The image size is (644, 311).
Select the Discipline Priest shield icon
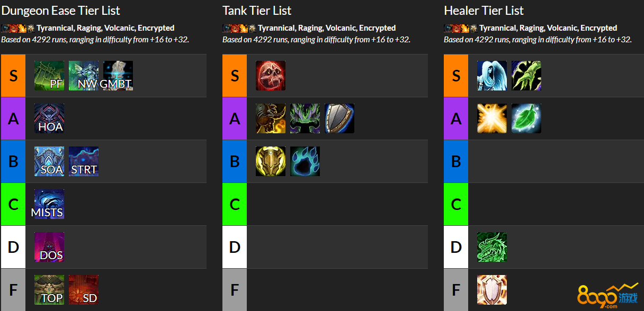tap(492, 290)
